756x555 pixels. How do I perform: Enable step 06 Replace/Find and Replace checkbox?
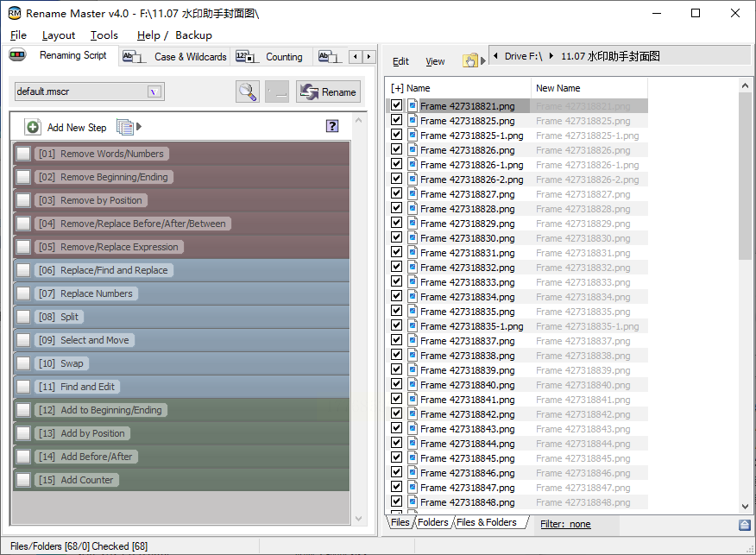tap(23, 270)
